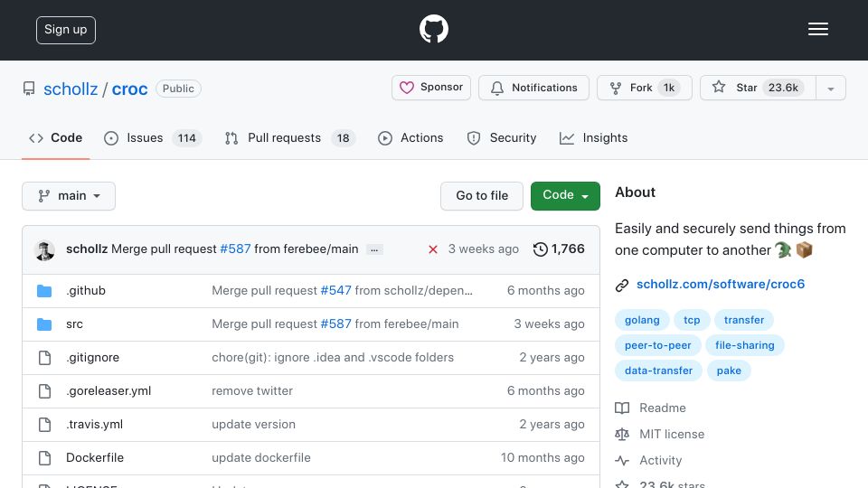Open the hamburger navigation menu

pos(817,29)
